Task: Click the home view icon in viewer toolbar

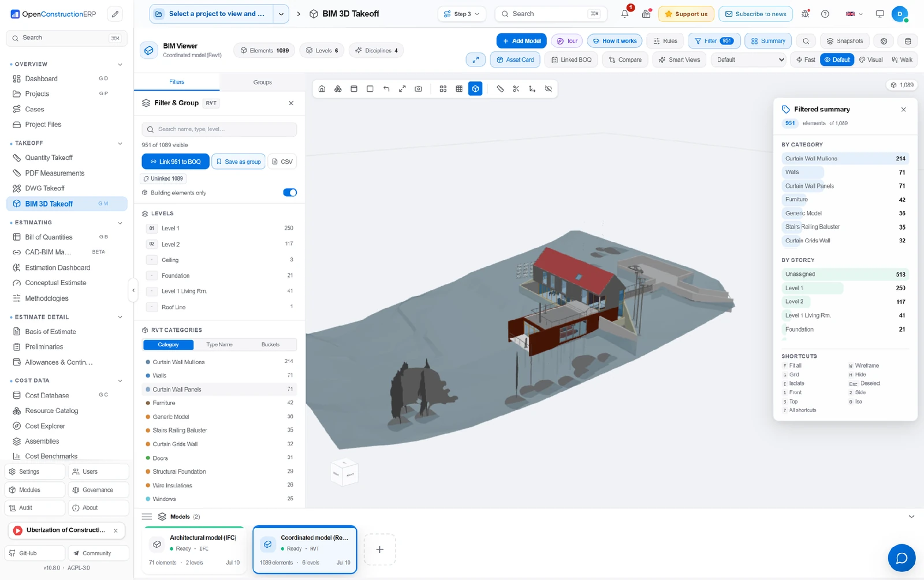Action: [322, 89]
